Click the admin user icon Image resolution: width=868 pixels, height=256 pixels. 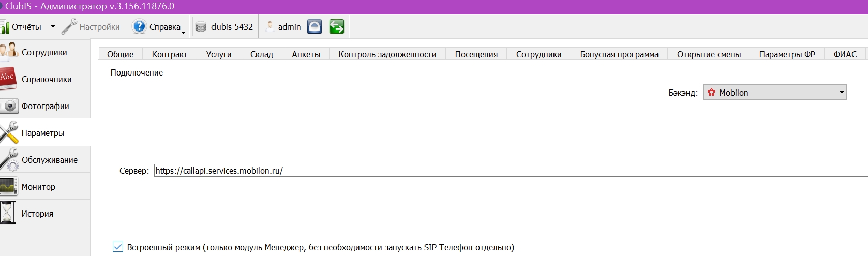point(270,27)
